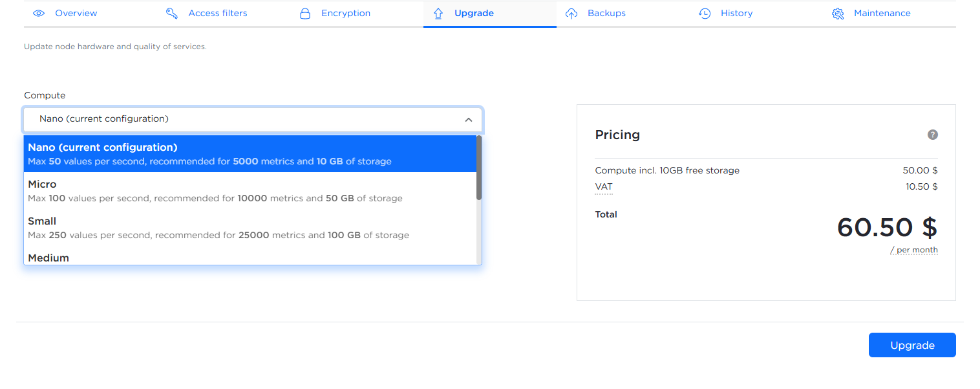Viewport: 980px width, 389px height.
Task: Click the cloud icon beside Backups
Action: tap(571, 13)
